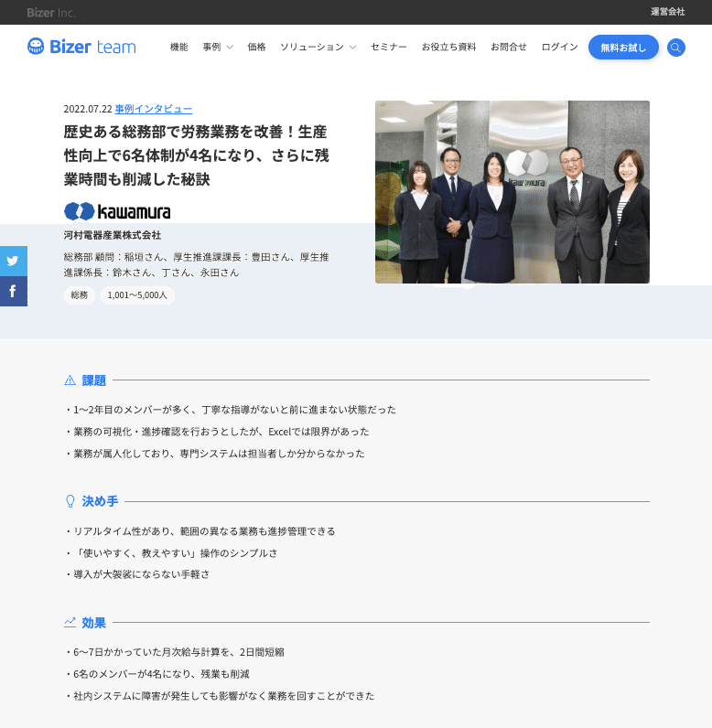Click the bullet 月次給与計算を、2日間短縮
Image resolution: width=712 pixels, height=728 pixels.
(174, 652)
